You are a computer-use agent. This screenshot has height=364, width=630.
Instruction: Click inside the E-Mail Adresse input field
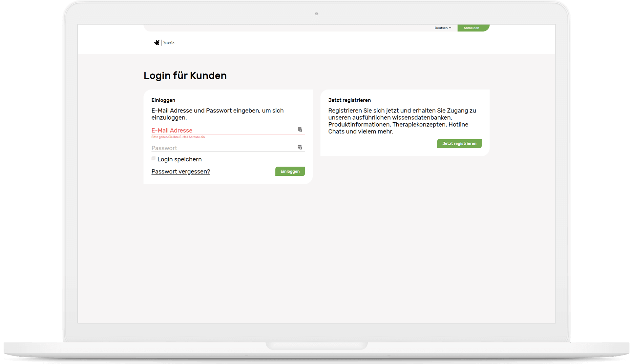click(x=213, y=130)
